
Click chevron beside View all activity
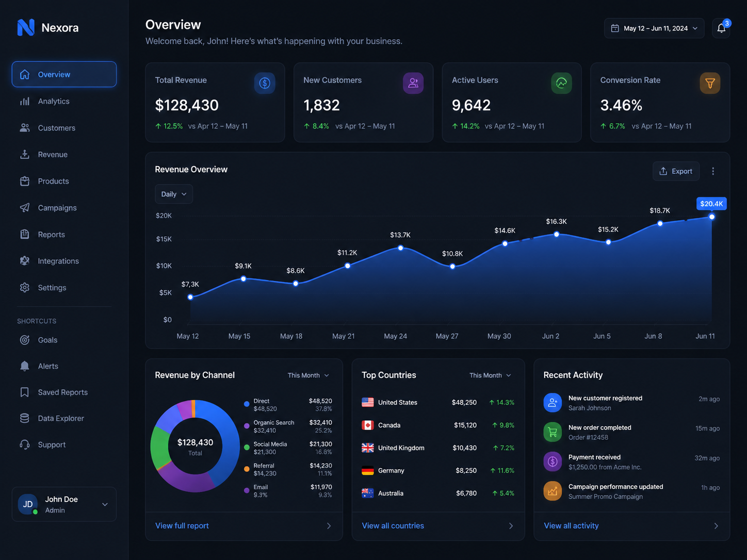click(x=716, y=526)
